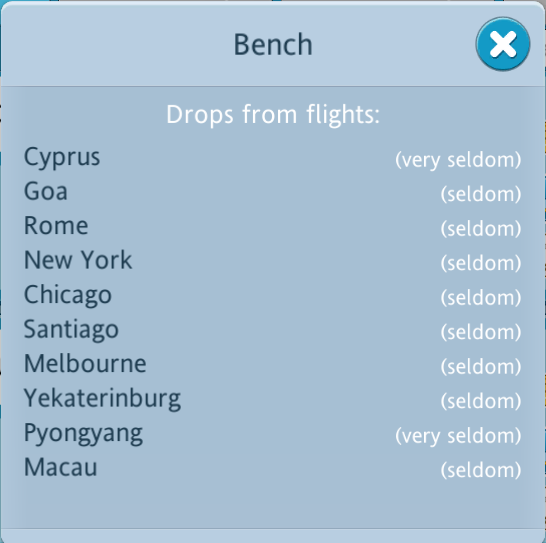Click the 'seldom' label next to Melbourne

coord(481,366)
